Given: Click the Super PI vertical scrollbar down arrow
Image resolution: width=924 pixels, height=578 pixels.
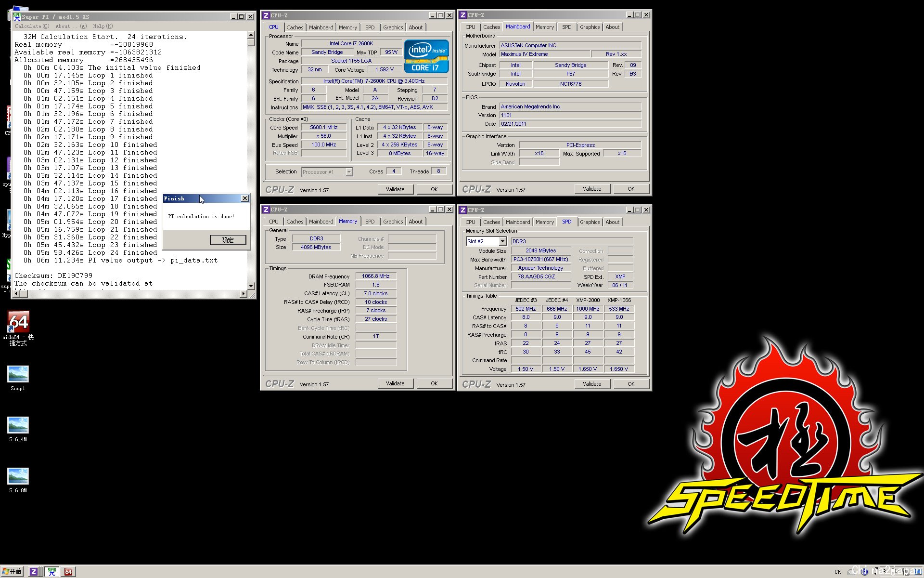Looking at the screenshot, I should (x=251, y=286).
